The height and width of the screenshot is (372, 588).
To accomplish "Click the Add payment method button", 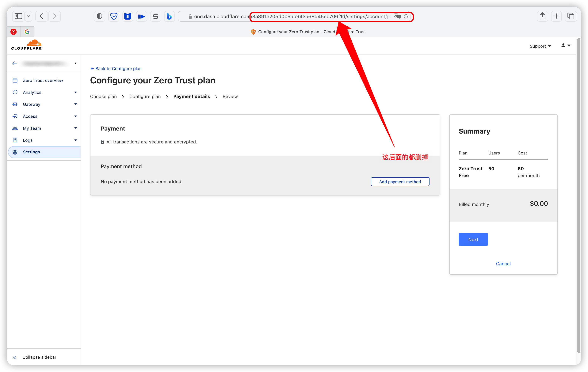I will click(400, 182).
